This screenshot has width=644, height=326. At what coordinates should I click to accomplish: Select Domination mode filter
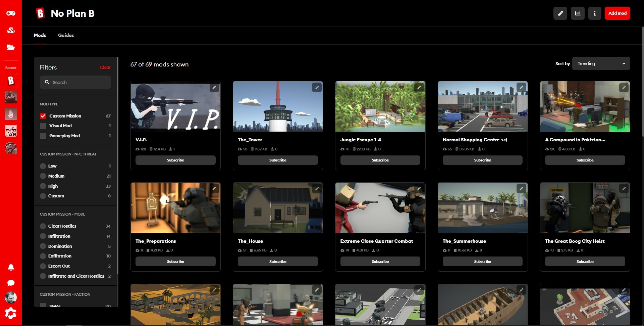coord(43,246)
